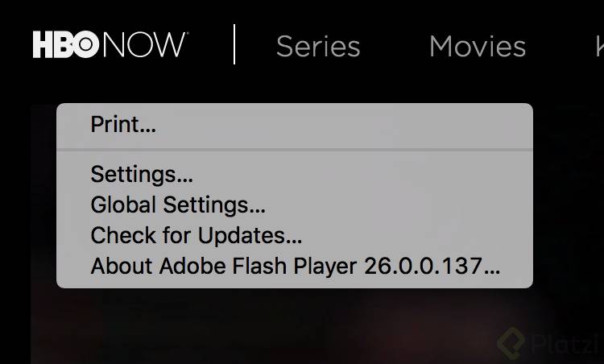Viewport: 604px width, 364px height.
Task: Click the divider line beside the HBO logo
Action: click(234, 44)
